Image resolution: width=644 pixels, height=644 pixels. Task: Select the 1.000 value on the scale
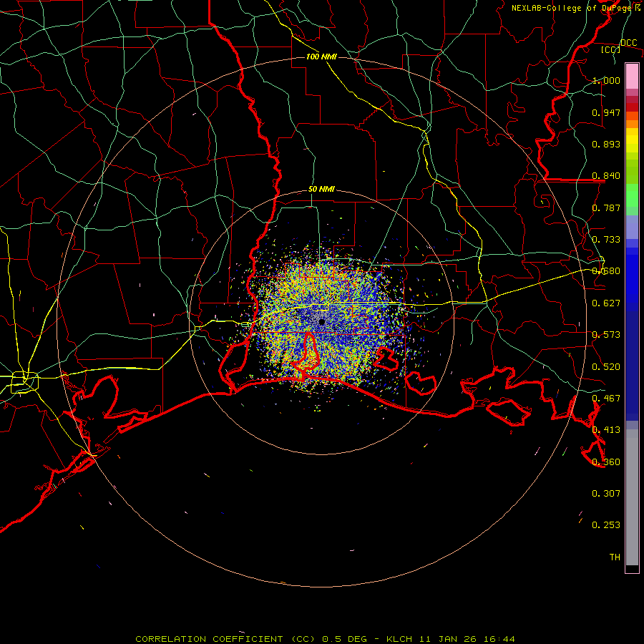606,80
